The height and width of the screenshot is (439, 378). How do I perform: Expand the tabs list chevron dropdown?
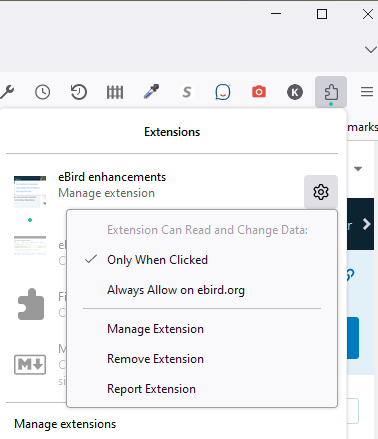[x=371, y=50]
